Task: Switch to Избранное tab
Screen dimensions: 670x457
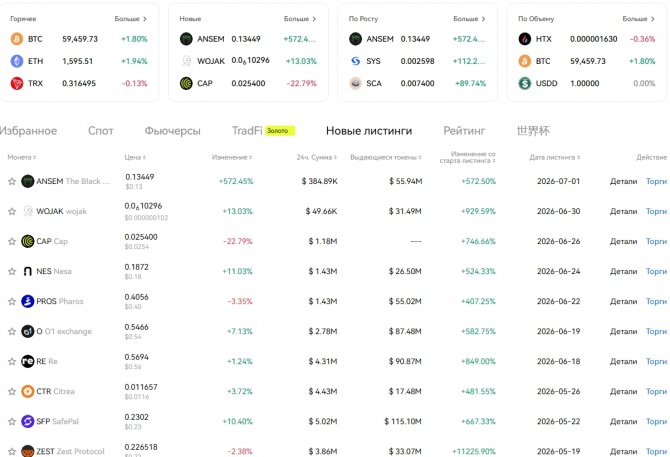Action: pos(28,131)
